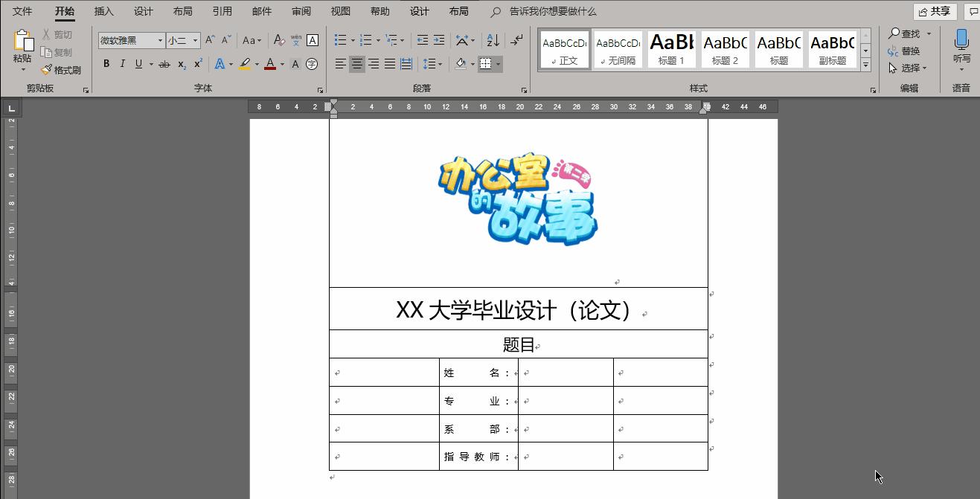Screen dimensions: 980x499
Task: Click the 共享 button
Action: tap(934, 11)
